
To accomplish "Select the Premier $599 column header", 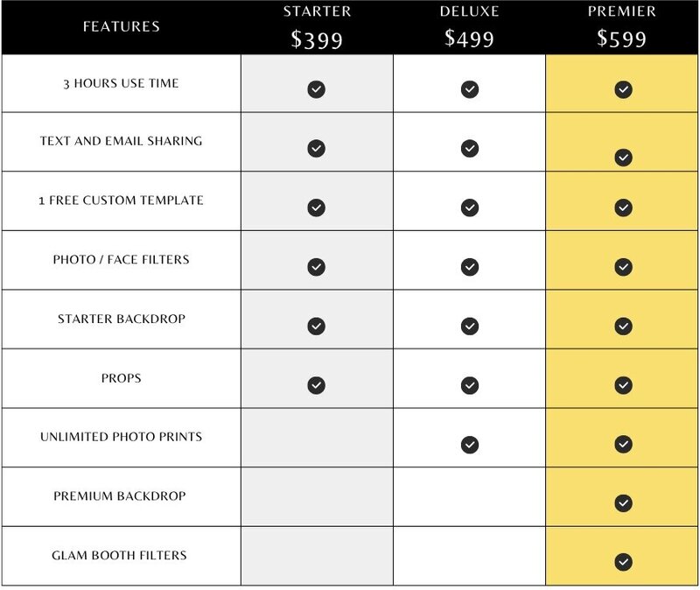I will (622, 28).
